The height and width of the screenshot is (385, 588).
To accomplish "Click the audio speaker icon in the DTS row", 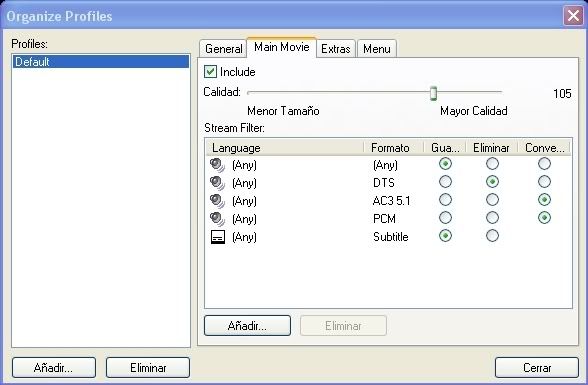I will pos(218,183).
